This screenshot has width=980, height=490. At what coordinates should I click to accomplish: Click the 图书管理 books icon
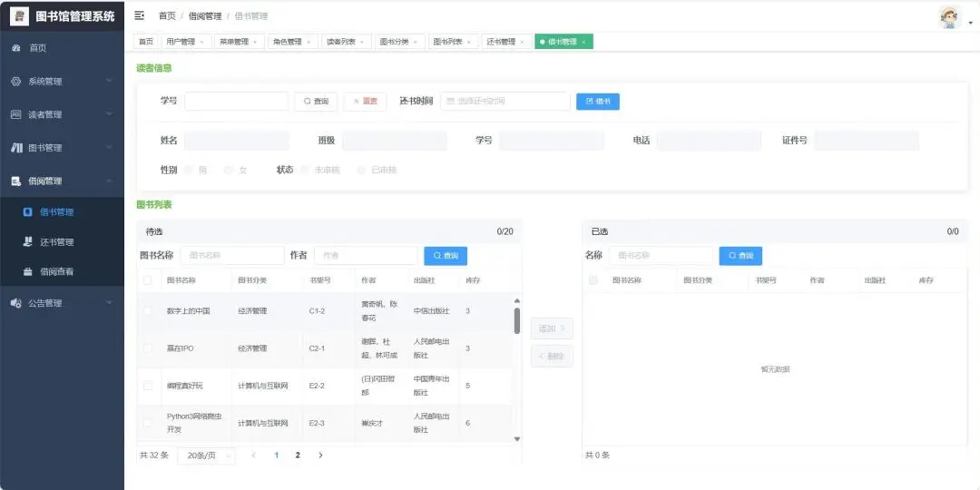pos(17,148)
